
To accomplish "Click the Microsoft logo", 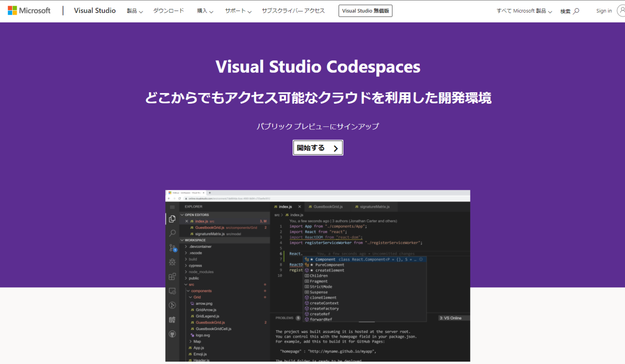I will [x=29, y=11].
